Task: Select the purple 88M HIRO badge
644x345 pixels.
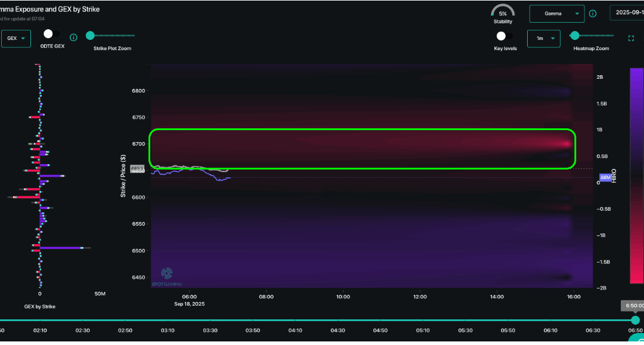Action: point(605,177)
